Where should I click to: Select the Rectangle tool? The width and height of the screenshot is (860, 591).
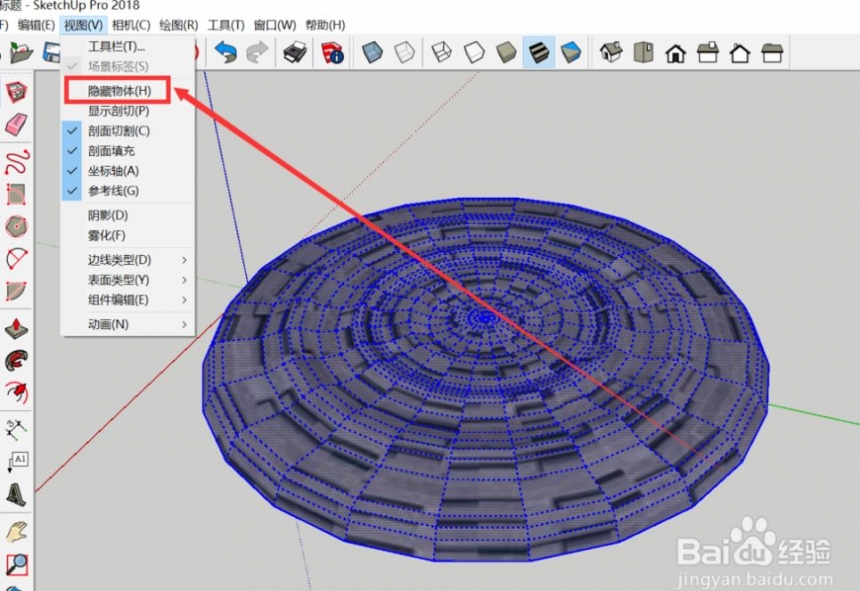(x=16, y=194)
